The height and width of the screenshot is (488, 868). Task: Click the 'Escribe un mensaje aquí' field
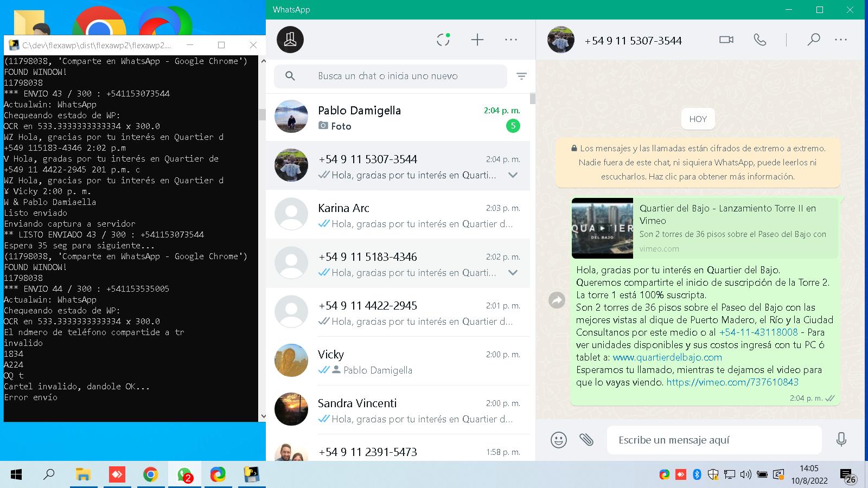point(714,440)
